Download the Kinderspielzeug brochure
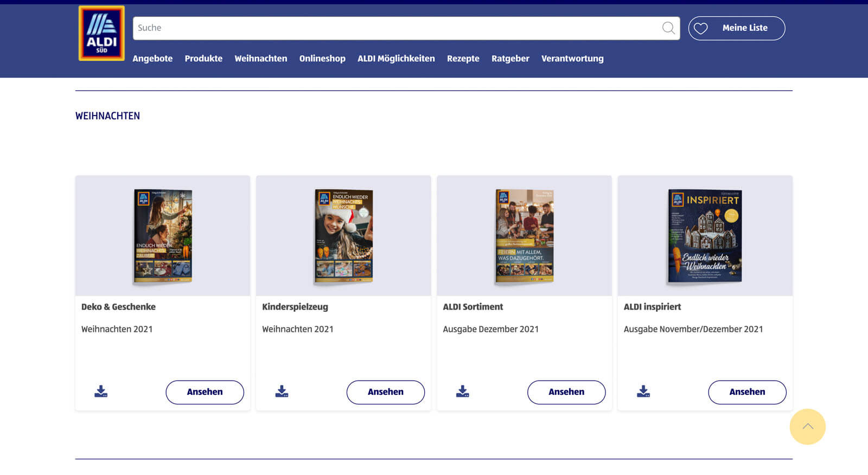Image resolution: width=868 pixels, height=475 pixels. click(x=282, y=391)
